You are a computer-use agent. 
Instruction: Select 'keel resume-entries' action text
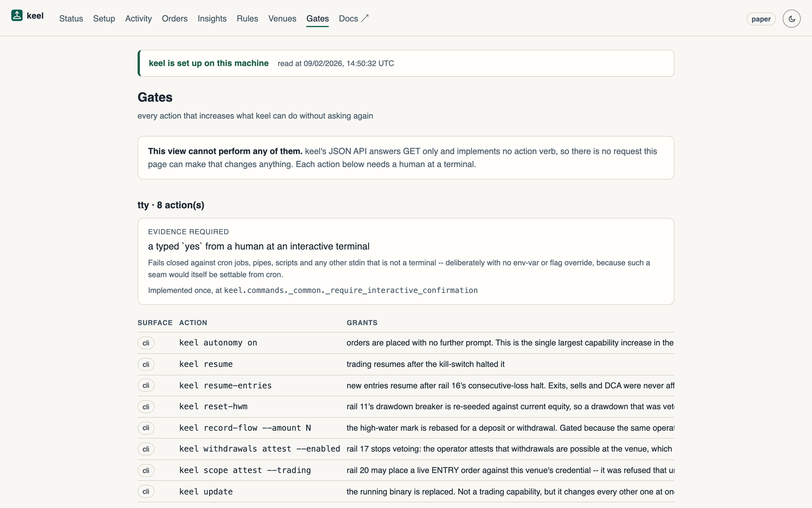point(226,385)
